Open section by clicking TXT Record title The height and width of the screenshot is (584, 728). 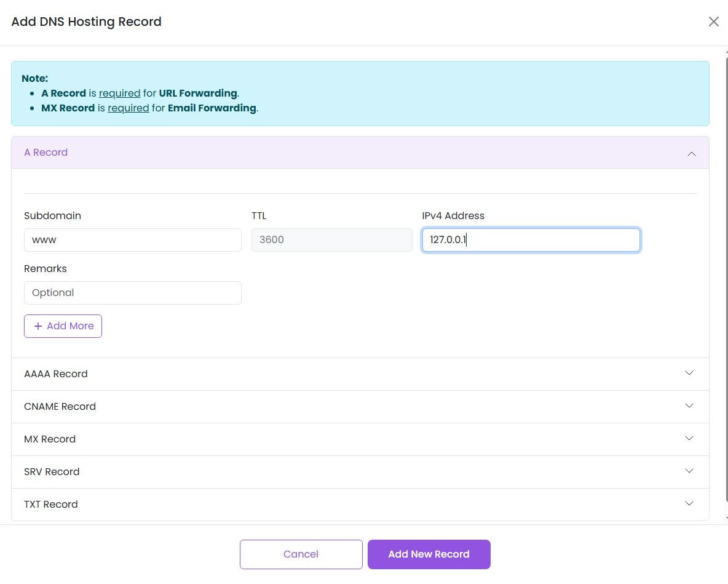pyautogui.click(x=51, y=505)
